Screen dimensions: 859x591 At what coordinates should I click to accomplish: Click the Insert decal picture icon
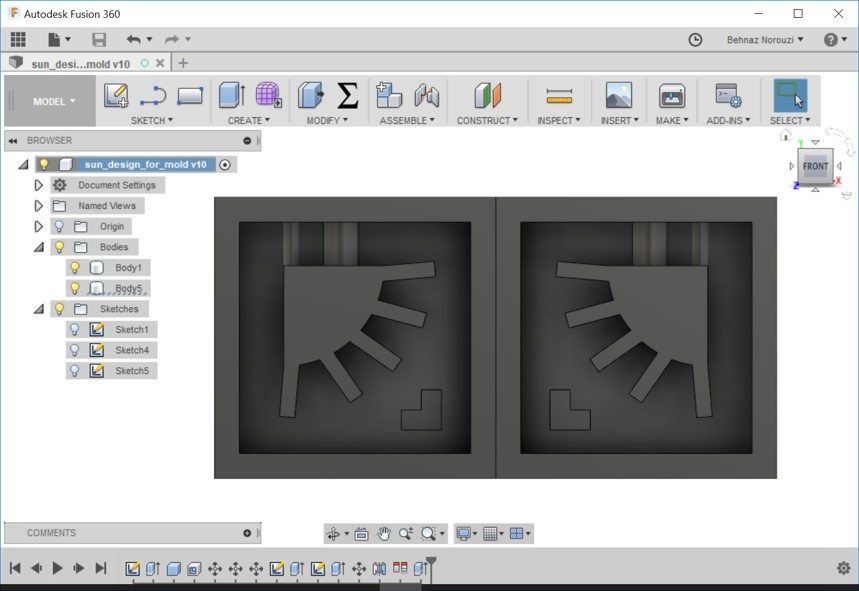(x=619, y=95)
